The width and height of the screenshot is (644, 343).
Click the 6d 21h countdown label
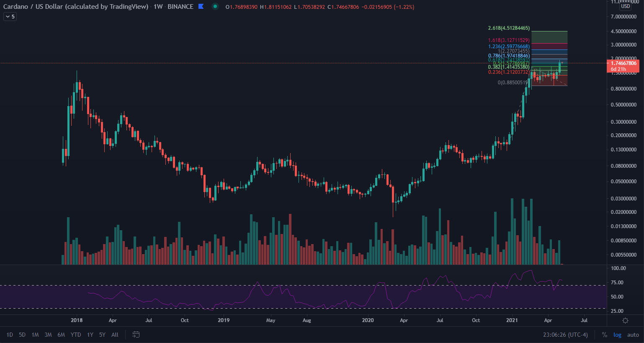pyautogui.click(x=618, y=69)
